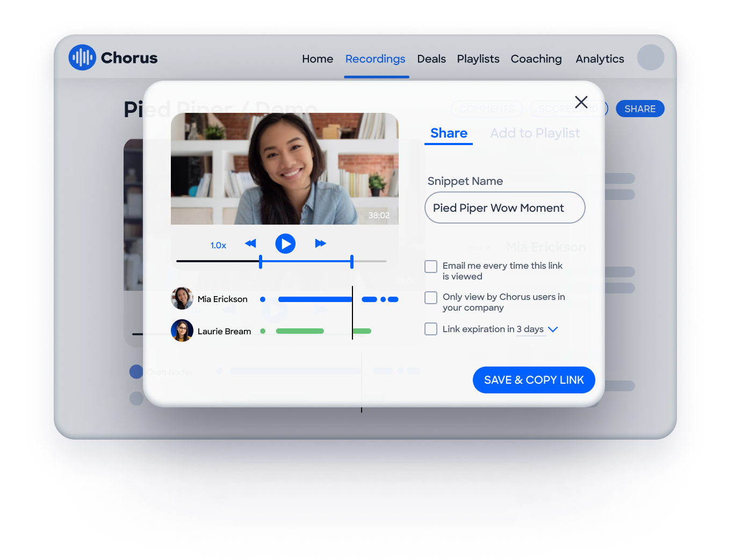Click the snippet start trim handle
735x560 pixels.
point(261,262)
